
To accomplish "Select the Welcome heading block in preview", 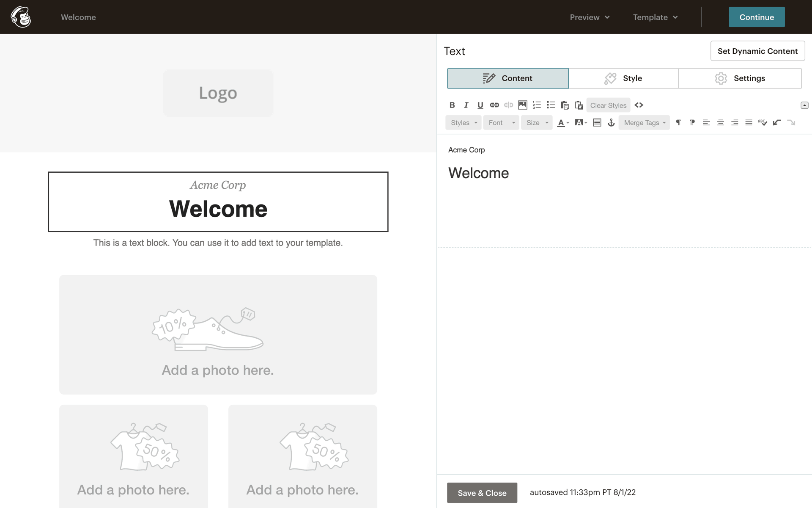I will (218, 202).
